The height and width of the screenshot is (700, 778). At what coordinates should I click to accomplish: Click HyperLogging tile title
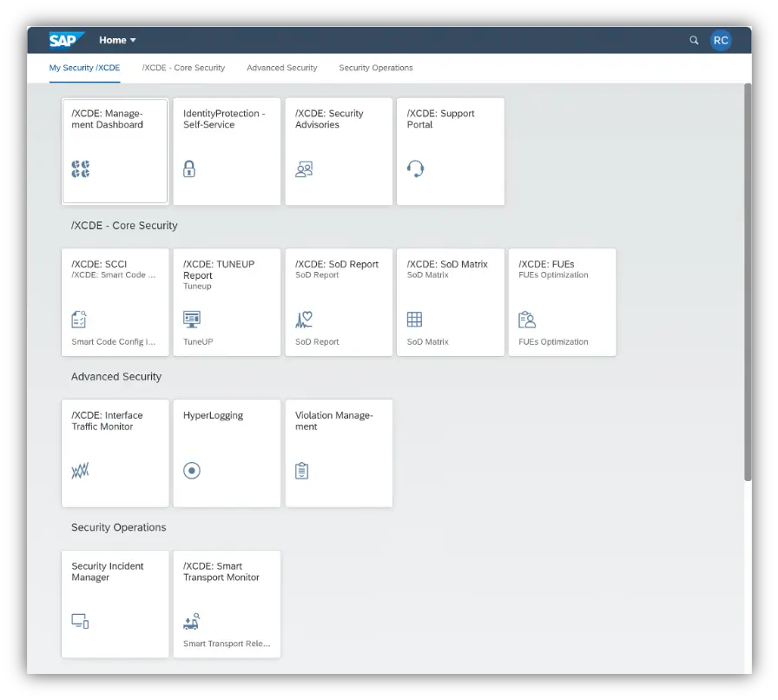click(214, 415)
